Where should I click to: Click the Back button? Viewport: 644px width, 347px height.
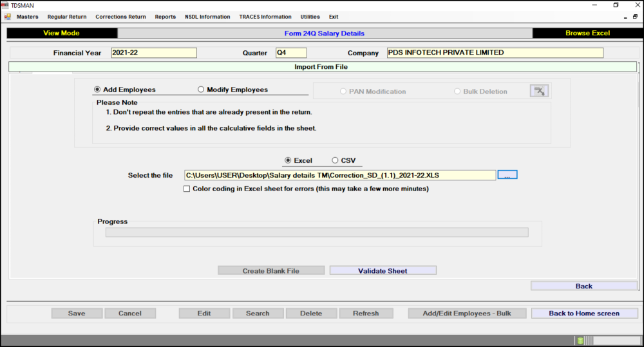coord(584,286)
